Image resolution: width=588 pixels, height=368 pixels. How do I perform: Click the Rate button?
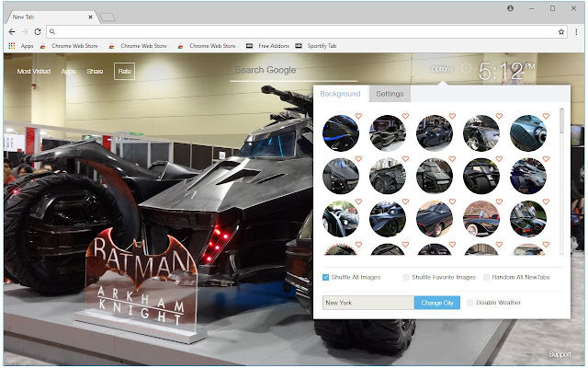pos(125,72)
